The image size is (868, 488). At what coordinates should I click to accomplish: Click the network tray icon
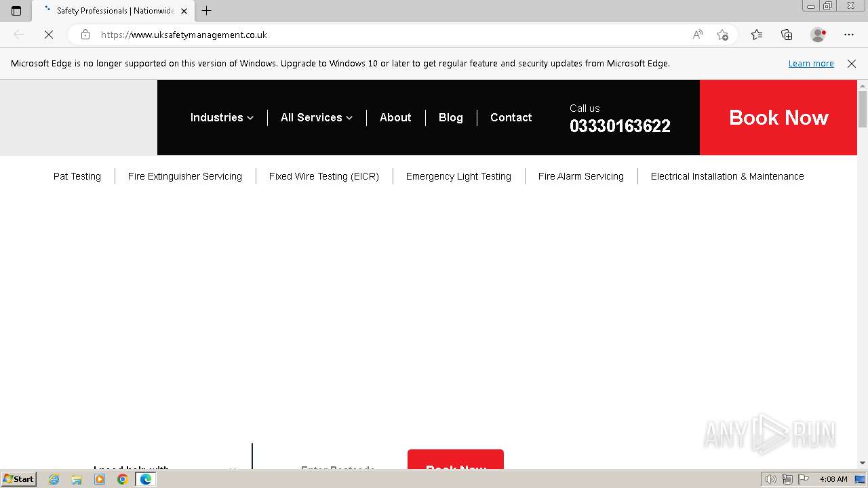click(x=787, y=479)
